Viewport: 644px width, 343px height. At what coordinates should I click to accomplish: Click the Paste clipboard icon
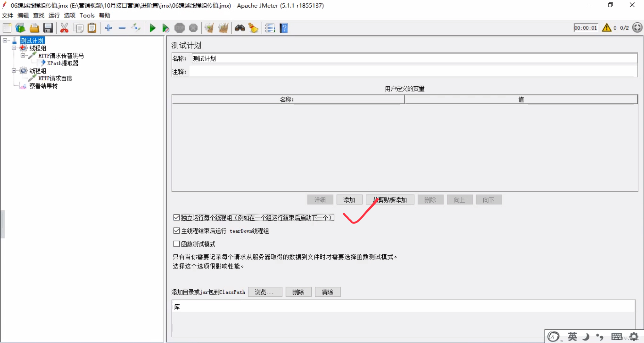[92, 28]
